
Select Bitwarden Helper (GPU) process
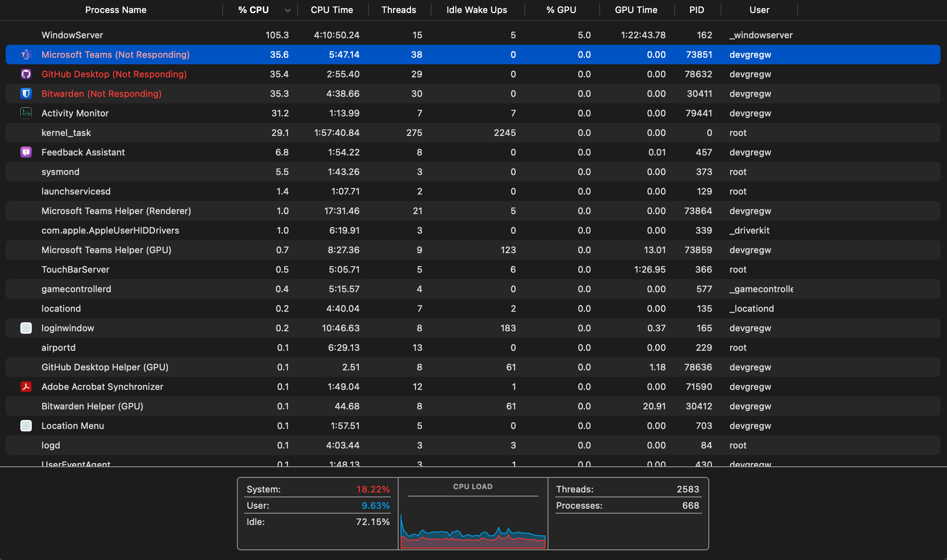point(473,406)
